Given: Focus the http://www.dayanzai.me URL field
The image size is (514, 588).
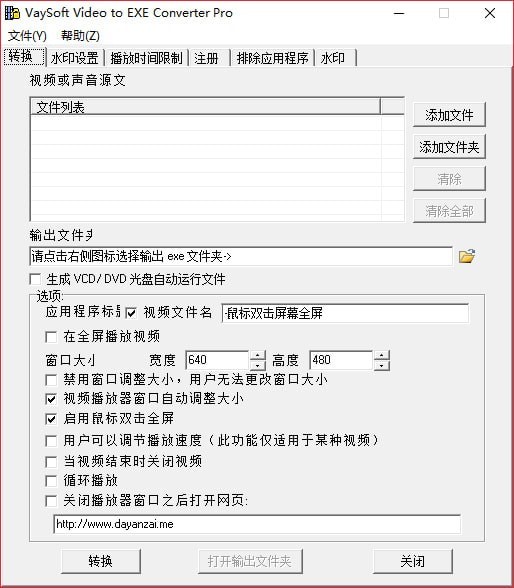Looking at the screenshot, I should point(257,524).
